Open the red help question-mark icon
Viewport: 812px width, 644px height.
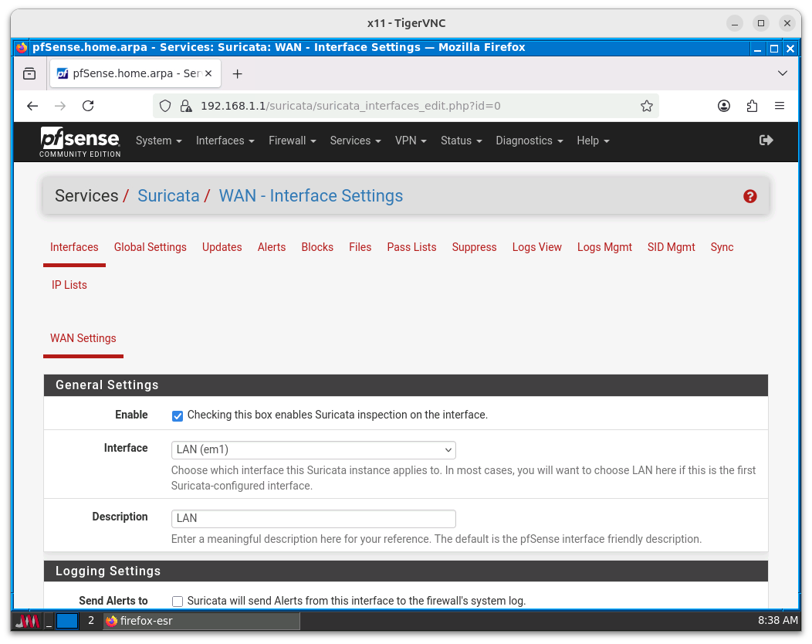(x=749, y=196)
